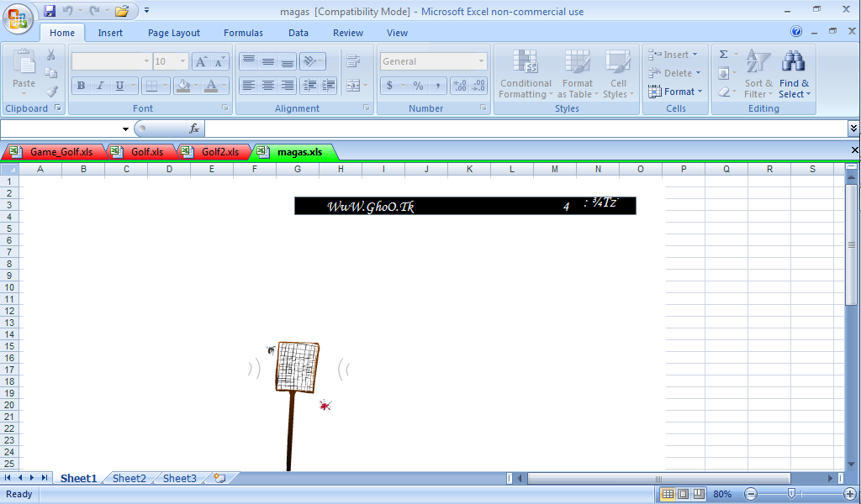Click the Sort & Filter icon
861x504 pixels.
coord(758,62)
